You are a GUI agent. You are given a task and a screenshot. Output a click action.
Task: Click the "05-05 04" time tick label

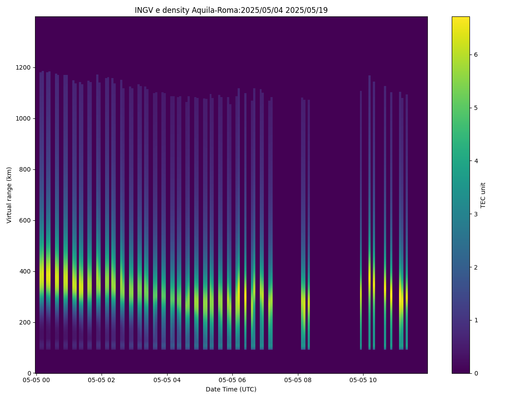coord(167,380)
